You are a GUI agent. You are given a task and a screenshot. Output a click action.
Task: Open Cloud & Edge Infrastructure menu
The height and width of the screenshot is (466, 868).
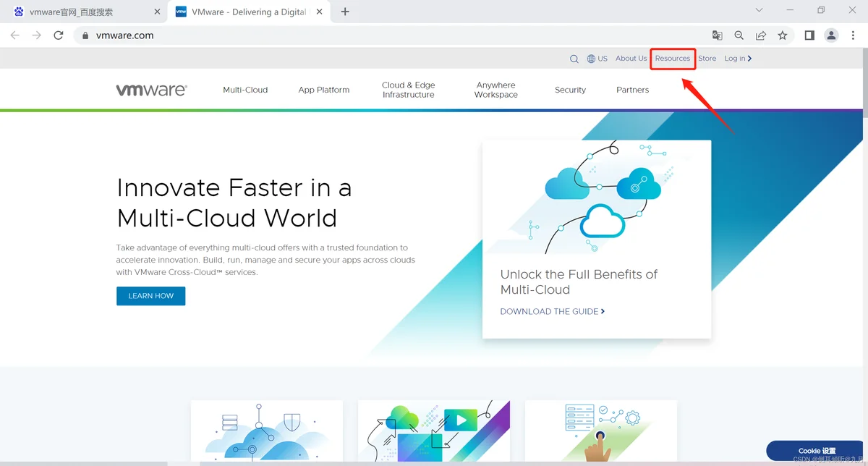(x=408, y=90)
